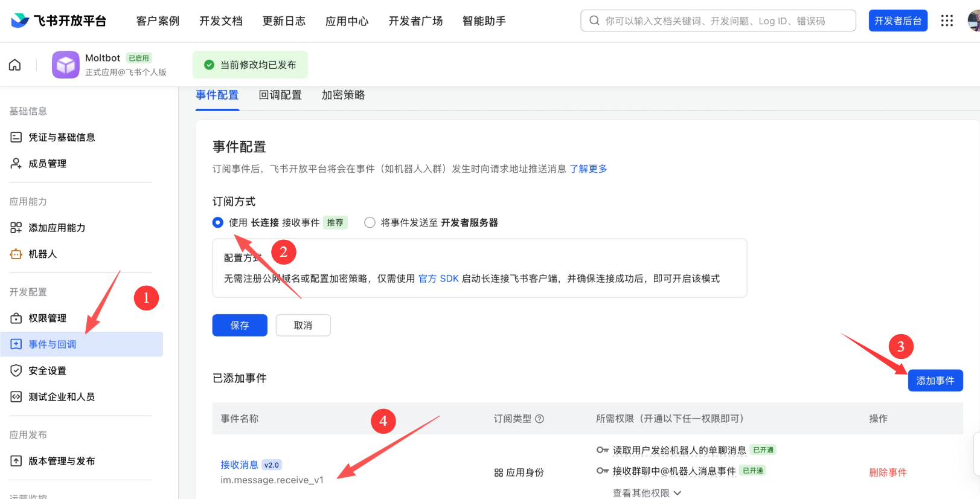This screenshot has height=499, width=980.
Task: Expand 查看其他权限 chevron
Action: (677, 493)
